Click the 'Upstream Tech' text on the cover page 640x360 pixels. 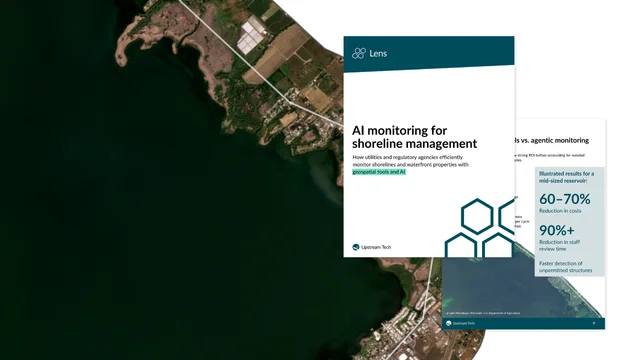click(376, 247)
